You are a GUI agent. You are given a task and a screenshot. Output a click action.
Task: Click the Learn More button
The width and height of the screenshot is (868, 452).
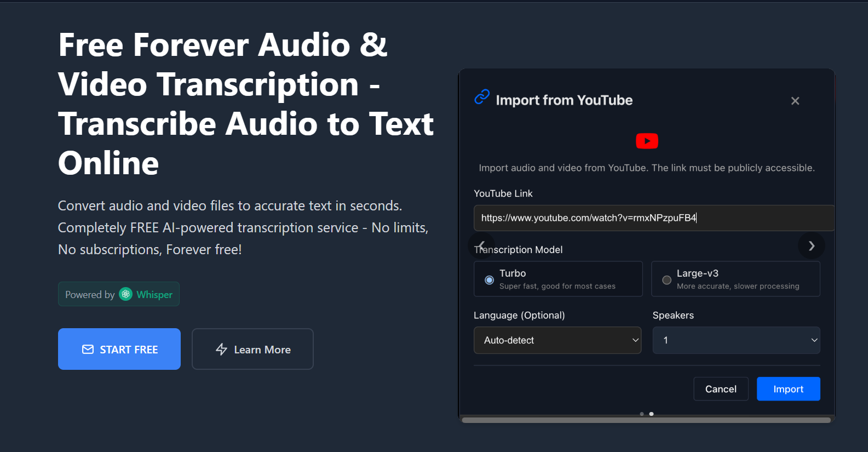tap(252, 349)
